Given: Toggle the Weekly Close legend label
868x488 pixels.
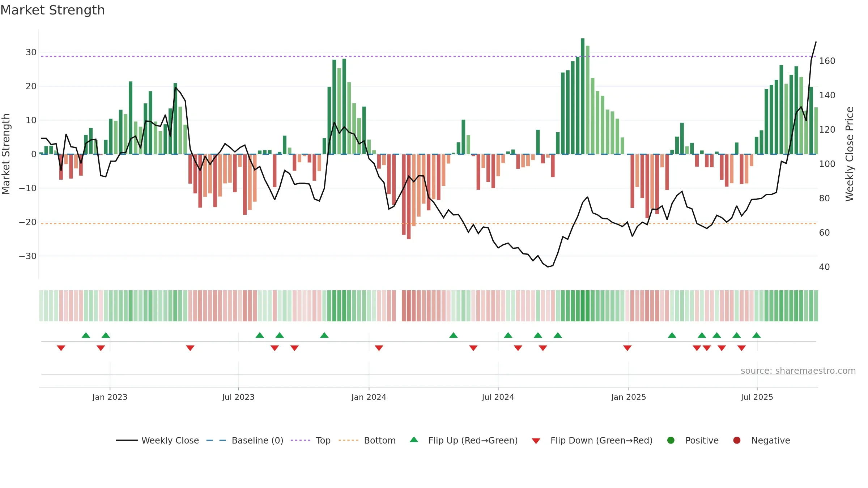Looking at the screenshot, I should click(x=170, y=441).
